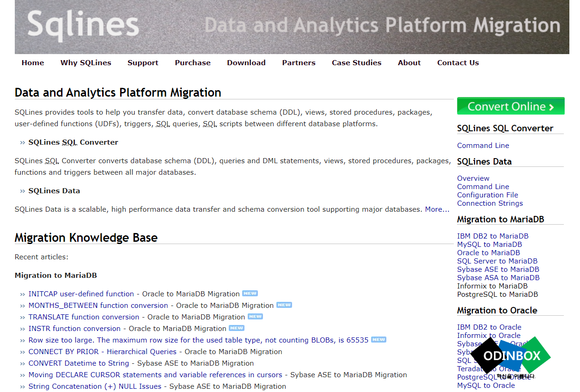
Task: Click the Migration Knowledge Base heading
Action: coord(86,238)
